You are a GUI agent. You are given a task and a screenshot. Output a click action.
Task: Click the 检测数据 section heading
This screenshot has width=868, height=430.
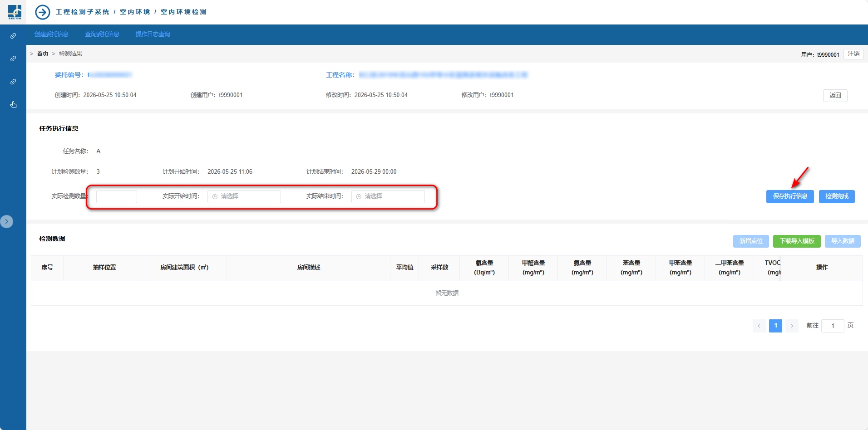[x=52, y=239]
